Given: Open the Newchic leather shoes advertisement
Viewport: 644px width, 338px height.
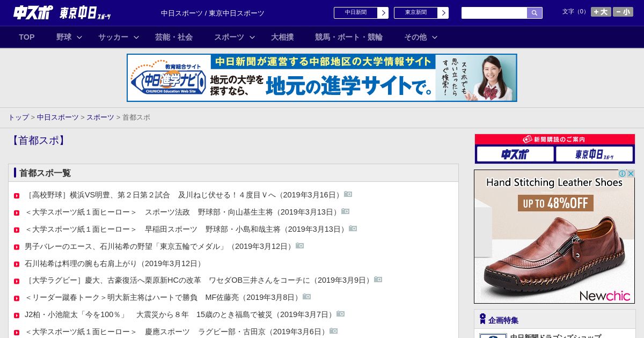Looking at the screenshot, I should [x=554, y=237].
